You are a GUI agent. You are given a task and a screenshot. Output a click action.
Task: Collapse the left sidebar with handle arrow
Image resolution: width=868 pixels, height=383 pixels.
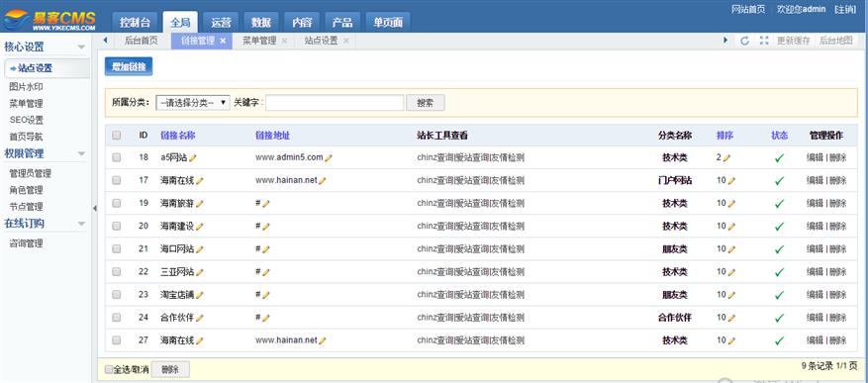point(94,208)
